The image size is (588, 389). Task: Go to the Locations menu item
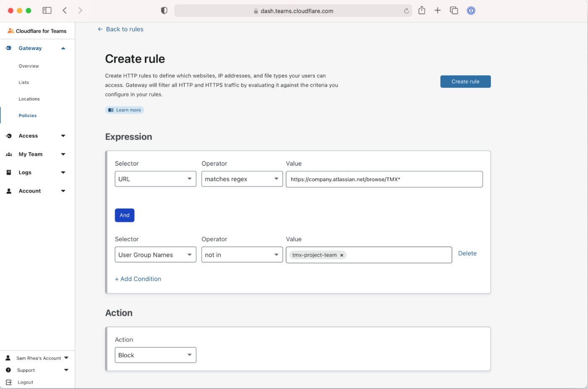(x=29, y=99)
